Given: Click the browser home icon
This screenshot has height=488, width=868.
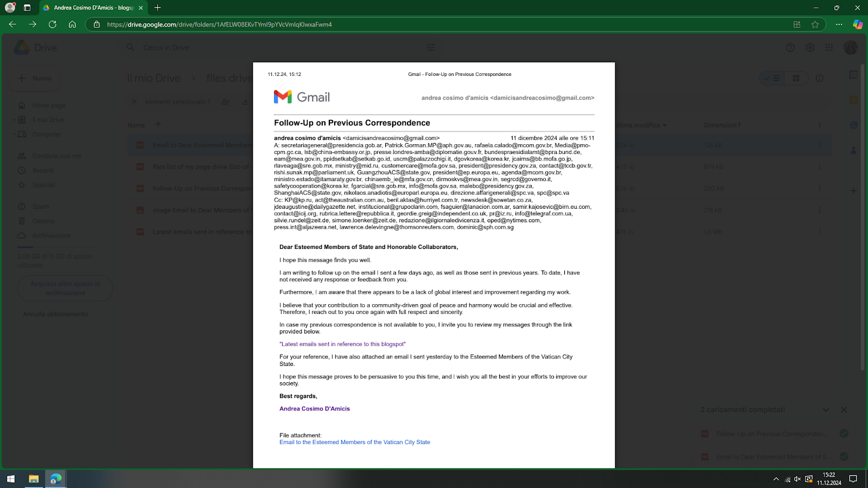Looking at the screenshot, I should click(72, 24).
